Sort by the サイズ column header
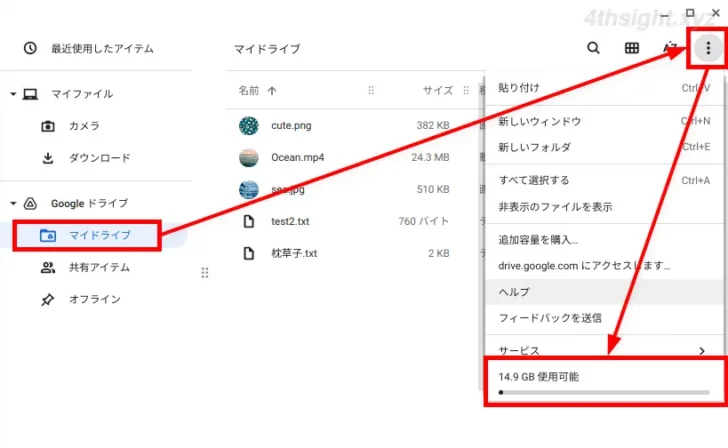 coord(438,91)
